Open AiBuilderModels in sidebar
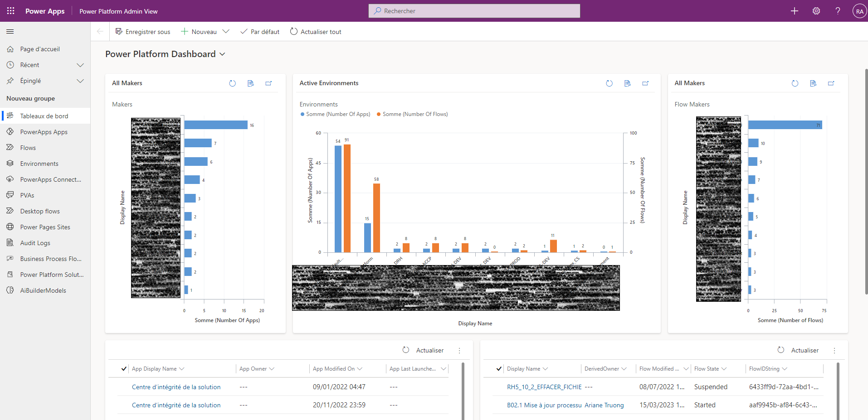This screenshot has width=868, height=420. click(x=45, y=290)
